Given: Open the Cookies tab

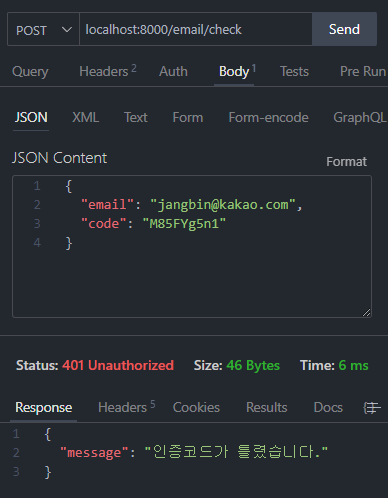Looking at the screenshot, I should (x=196, y=407).
